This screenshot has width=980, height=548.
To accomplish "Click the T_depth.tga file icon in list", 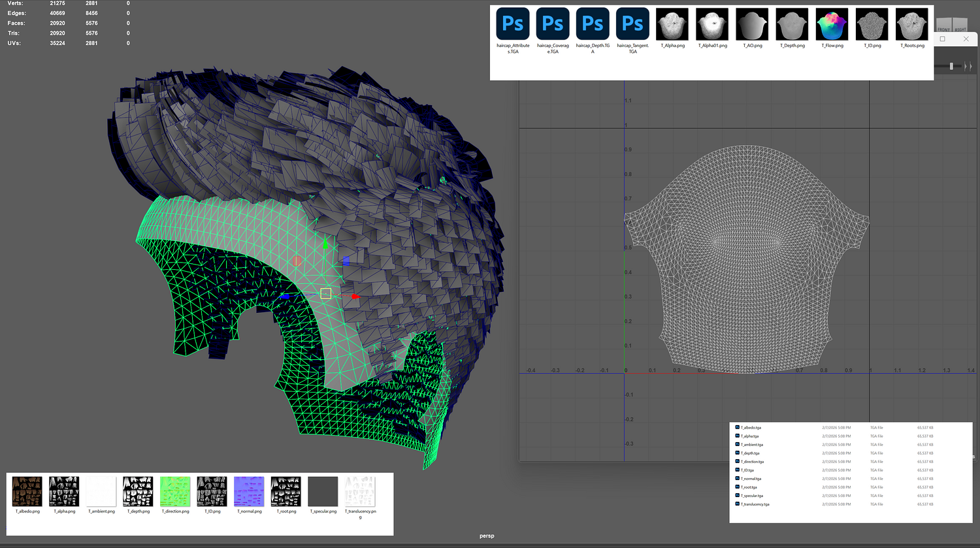I will pyautogui.click(x=738, y=453).
